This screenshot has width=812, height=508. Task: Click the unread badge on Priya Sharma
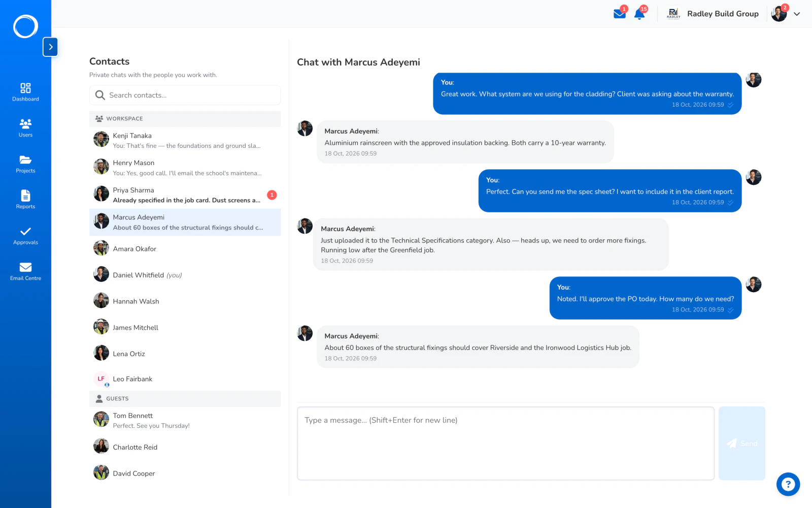pyautogui.click(x=272, y=195)
